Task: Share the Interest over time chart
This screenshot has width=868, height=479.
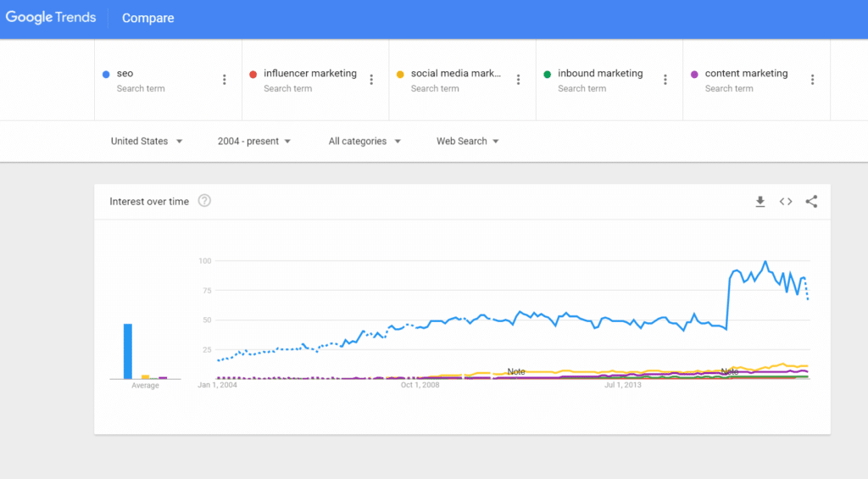Action: 811,202
